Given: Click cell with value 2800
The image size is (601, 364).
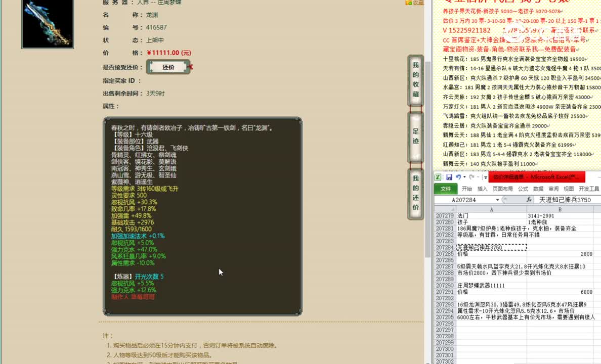Looking at the screenshot, I should [x=560, y=254].
